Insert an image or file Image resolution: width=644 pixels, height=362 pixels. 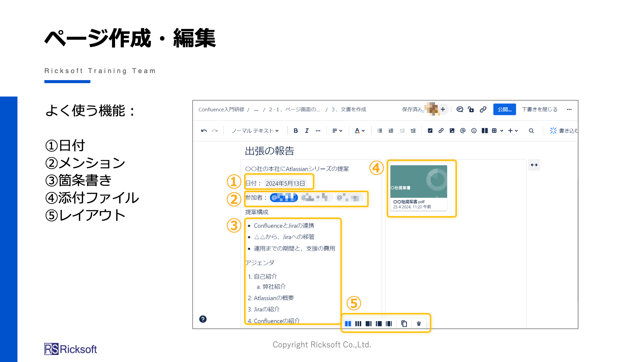tap(452, 131)
